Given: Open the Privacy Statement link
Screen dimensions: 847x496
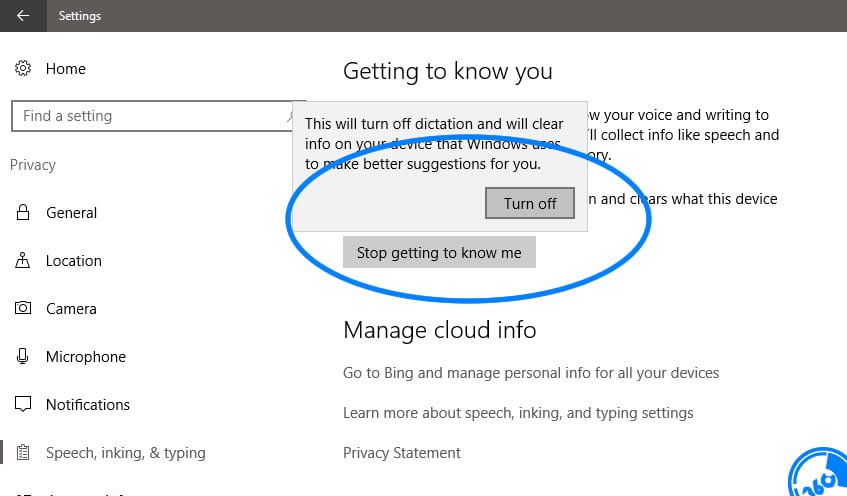Looking at the screenshot, I should [x=402, y=453].
